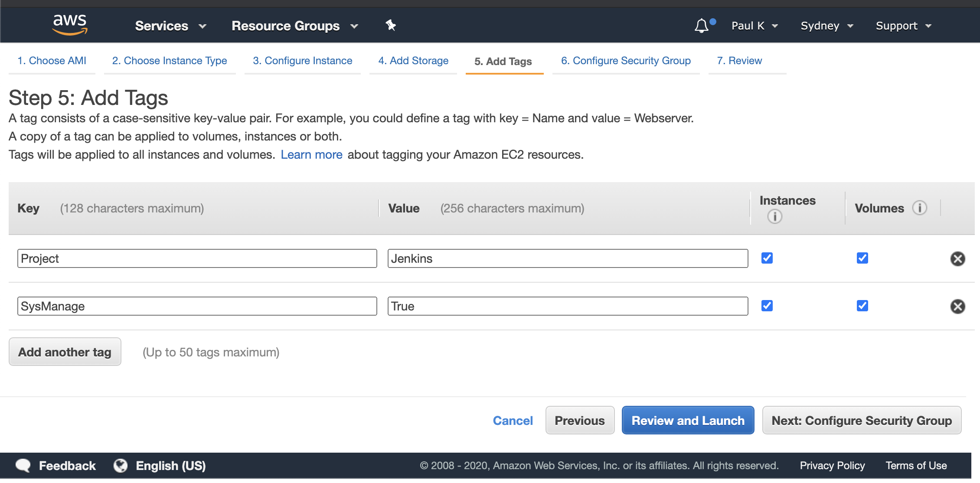Click the pushpin shortcut icon
The image size is (980, 483).
(x=391, y=26)
